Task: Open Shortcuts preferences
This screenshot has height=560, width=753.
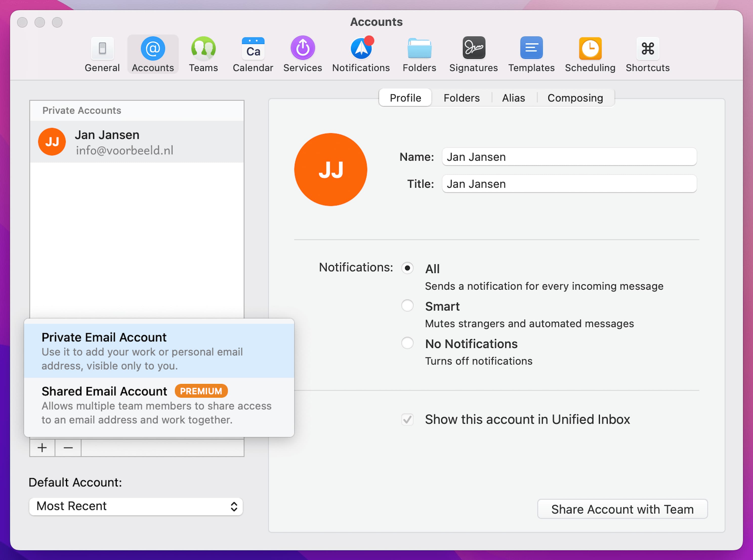Action: (x=647, y=54)
